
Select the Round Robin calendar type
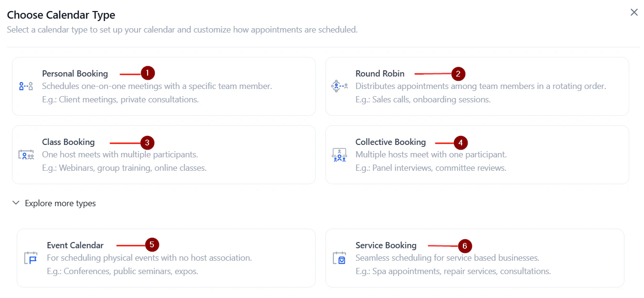tap(478, 86)
